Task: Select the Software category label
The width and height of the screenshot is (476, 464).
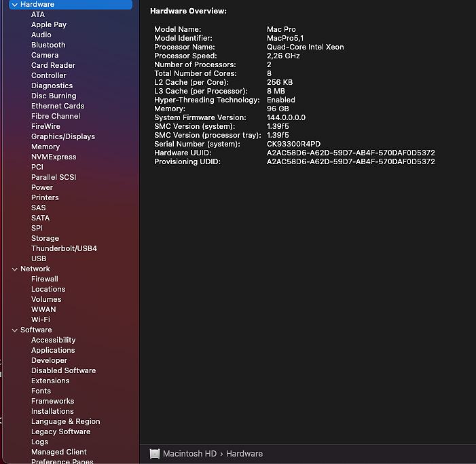Action: pyautogui.click(x=36, y=330)
